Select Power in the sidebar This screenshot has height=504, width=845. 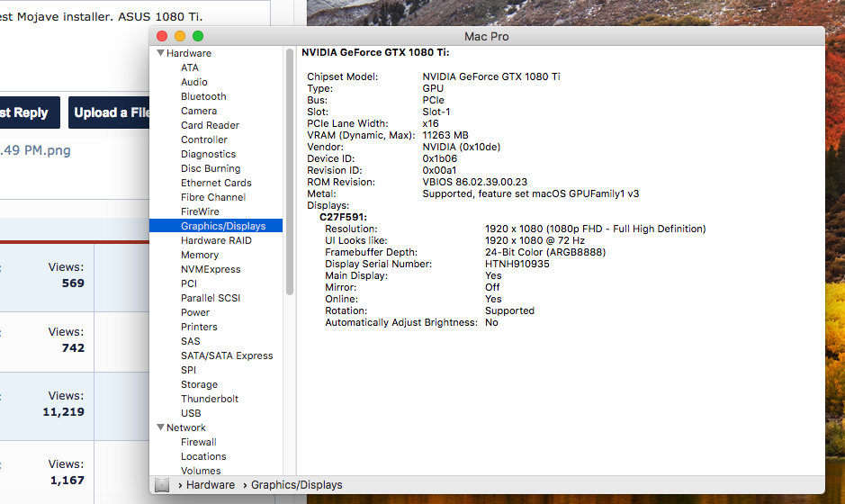(x=195, y=312)
